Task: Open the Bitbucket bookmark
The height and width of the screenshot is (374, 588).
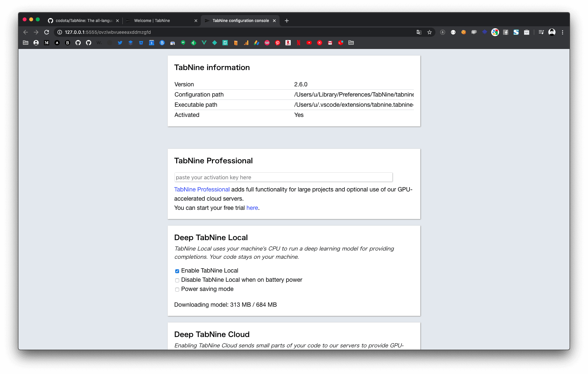Action: pos(141,43)
